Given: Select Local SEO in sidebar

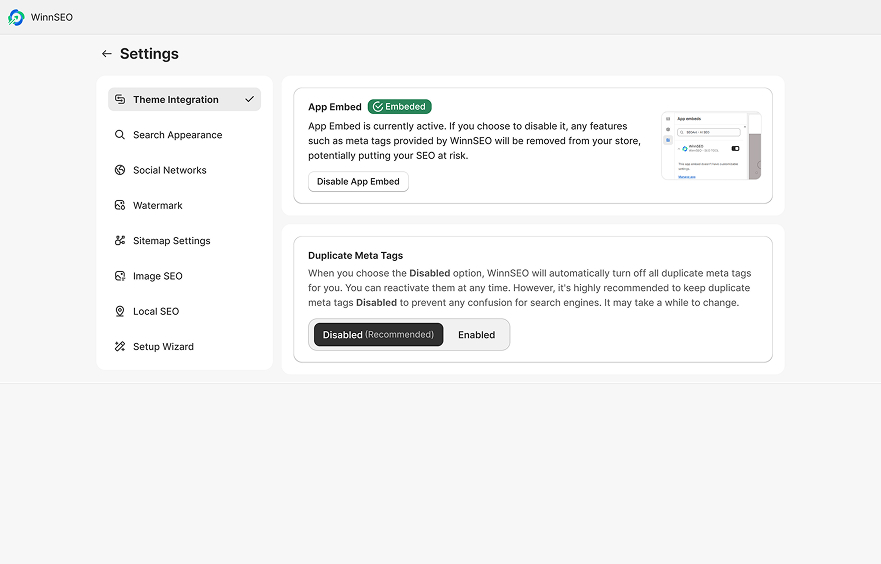Looking at the screenshot, I should point(184,311).
